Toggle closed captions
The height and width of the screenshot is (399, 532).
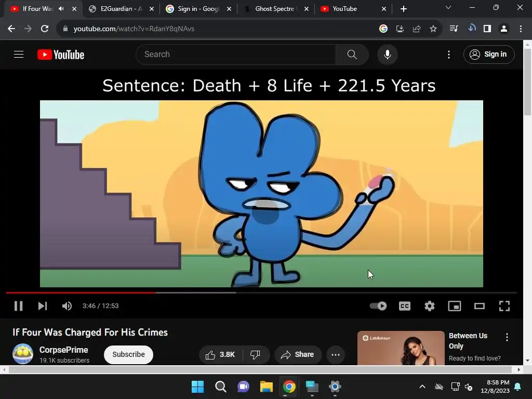[x=404, y=306]
